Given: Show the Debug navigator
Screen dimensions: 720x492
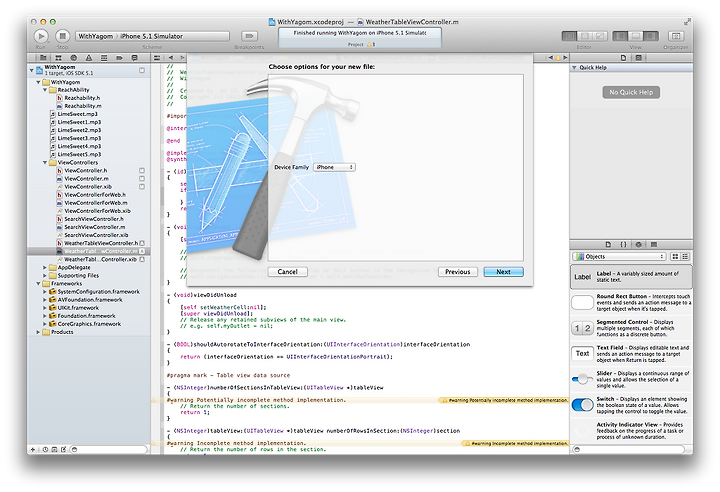Looking at the screenshot, I should click(x=104, y=58).
